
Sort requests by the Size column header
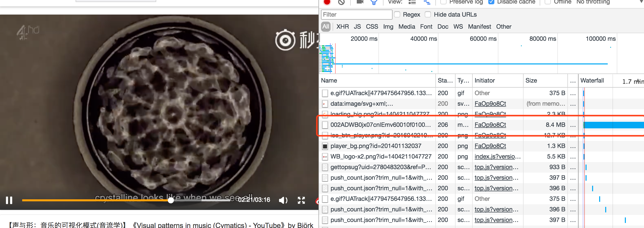click(x=531, y=81)
